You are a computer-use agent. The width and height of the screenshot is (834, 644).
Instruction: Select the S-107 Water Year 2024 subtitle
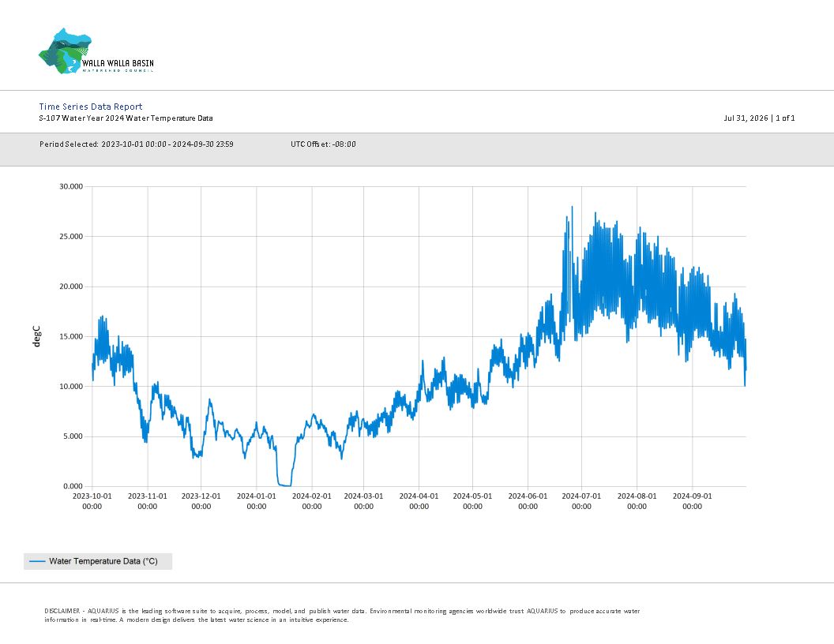pos(126,118)
